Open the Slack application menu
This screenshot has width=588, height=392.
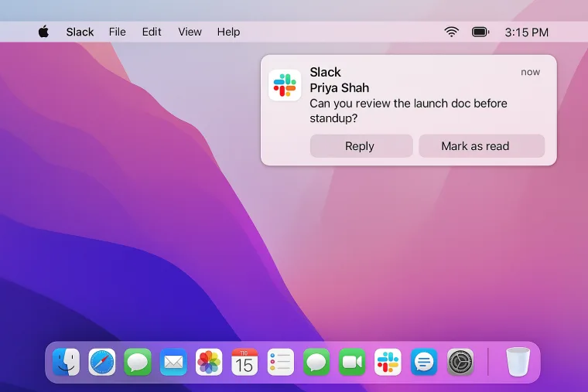[x=80, y=32]
